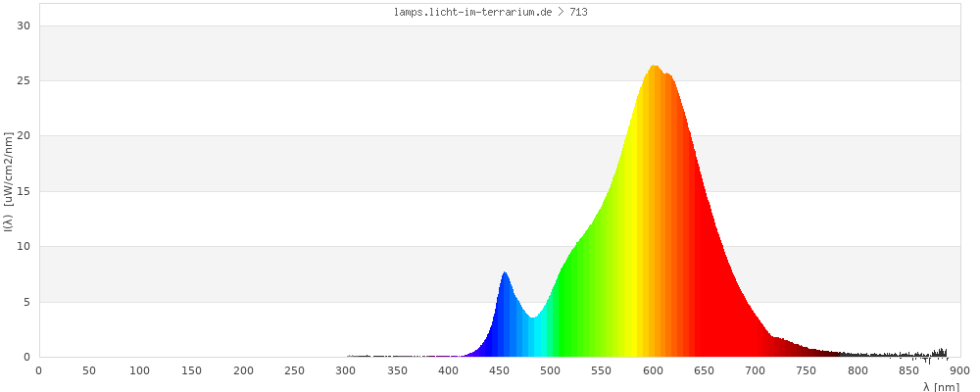Click the x-axis tick label 900
Image resolution: width=980 pixels, height=392 pixels.
coord(960,370)
